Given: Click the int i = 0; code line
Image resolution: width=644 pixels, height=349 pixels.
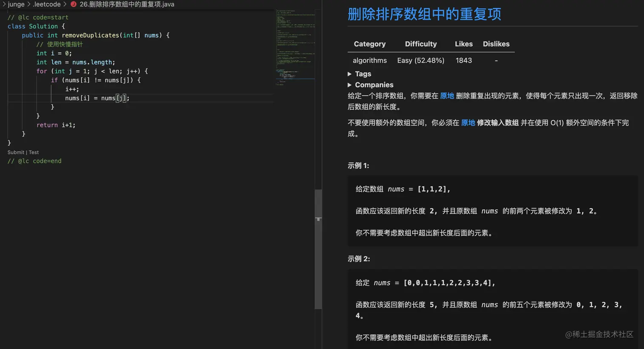Looking at the screenshot, I should point(54,53).
